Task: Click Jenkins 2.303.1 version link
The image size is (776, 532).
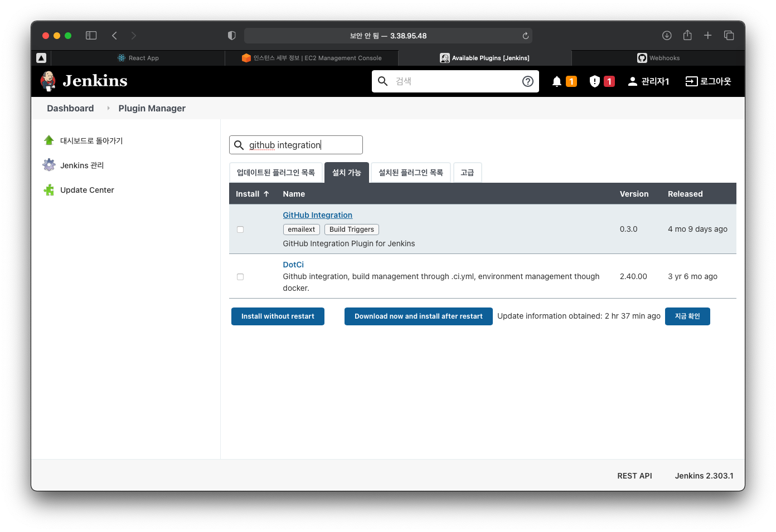Action: pos(704,476)
